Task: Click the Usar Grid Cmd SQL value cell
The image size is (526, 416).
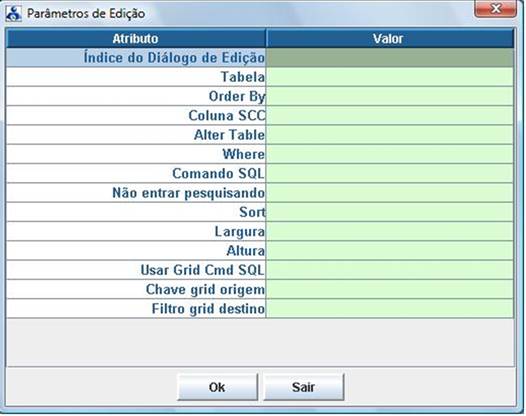Action: coord(390,270)
